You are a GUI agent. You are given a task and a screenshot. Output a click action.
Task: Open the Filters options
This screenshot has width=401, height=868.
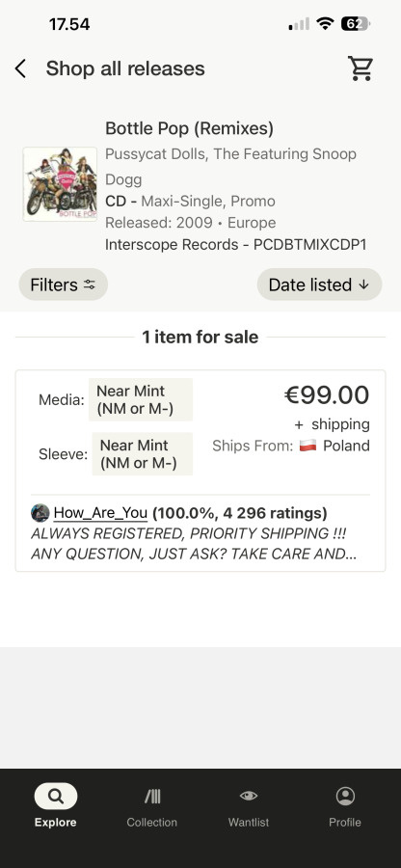(63, 285)
